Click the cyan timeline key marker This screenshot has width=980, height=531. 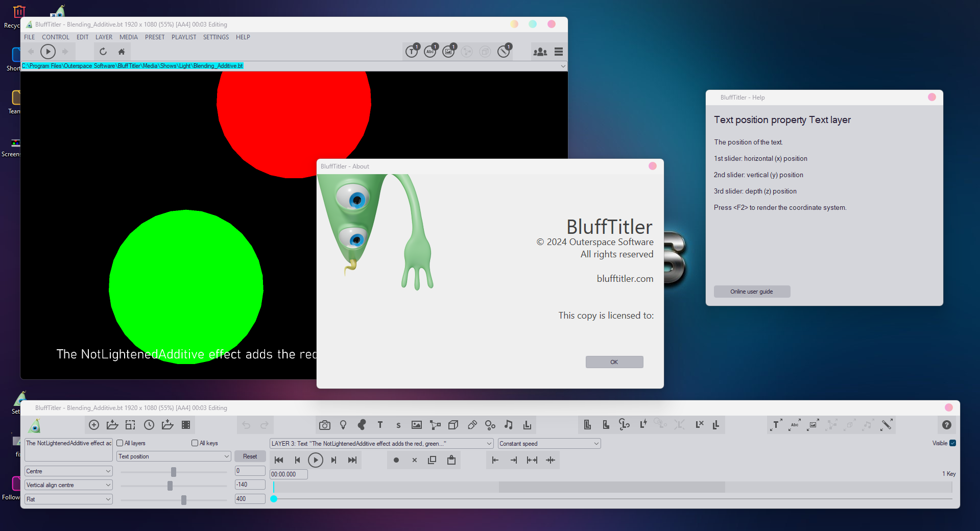(x=274, y=499)
